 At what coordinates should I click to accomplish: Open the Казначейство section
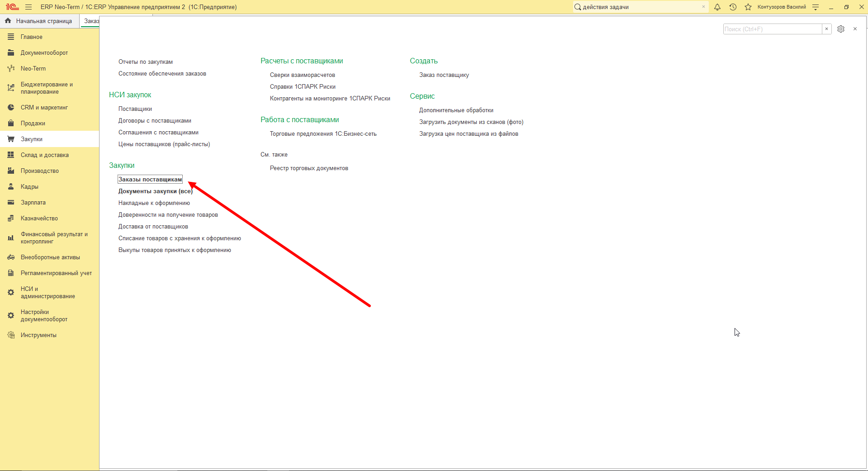49,219
